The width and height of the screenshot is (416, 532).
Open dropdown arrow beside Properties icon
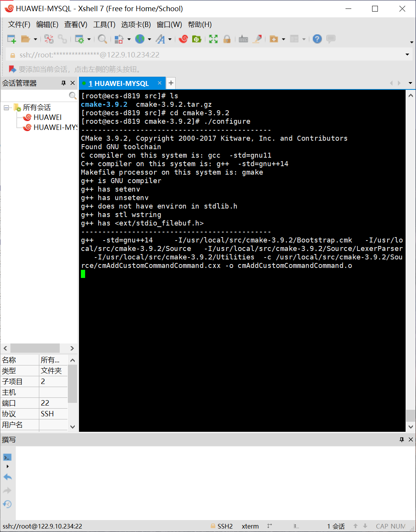89,39
